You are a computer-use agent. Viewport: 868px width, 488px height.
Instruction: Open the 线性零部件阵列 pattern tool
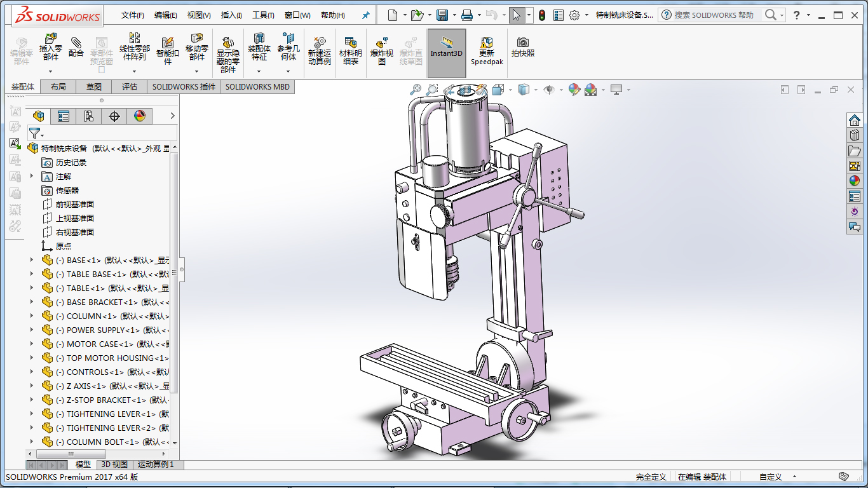pyautogui.click(x=135, y=47)
